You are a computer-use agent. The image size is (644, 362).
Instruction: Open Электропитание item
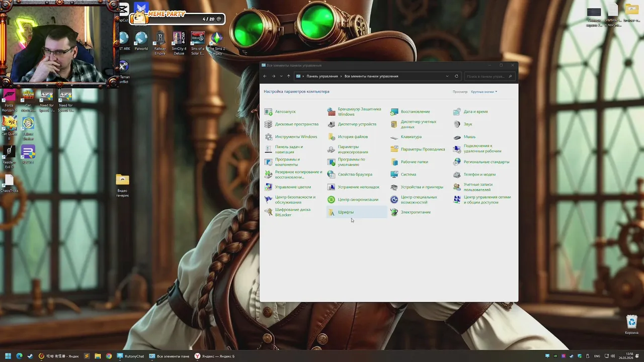click(x=411, y=212)
